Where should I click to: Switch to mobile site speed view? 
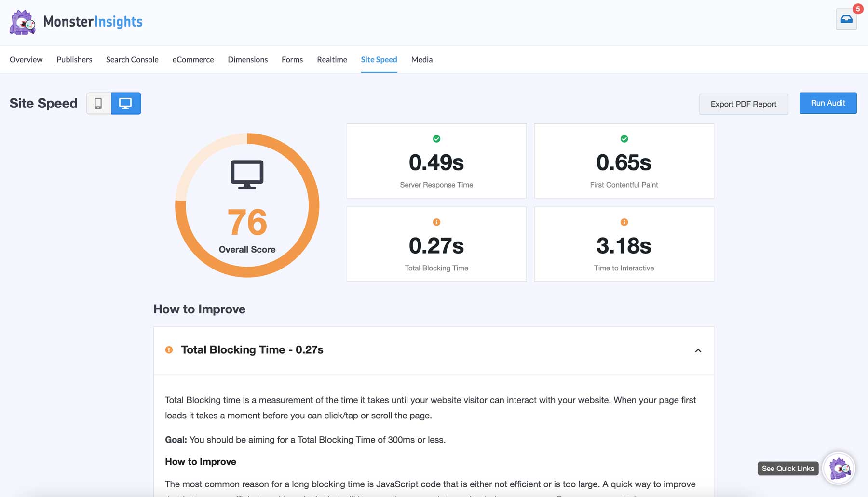point(99,103)
